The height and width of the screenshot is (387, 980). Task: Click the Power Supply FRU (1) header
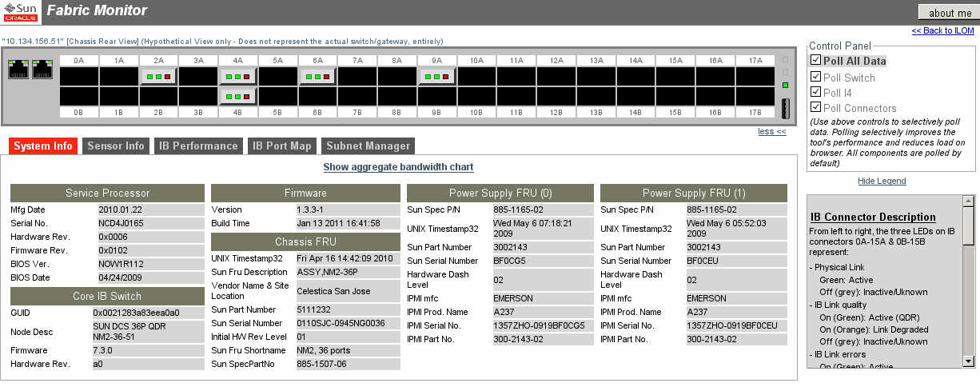pos(693,193)
